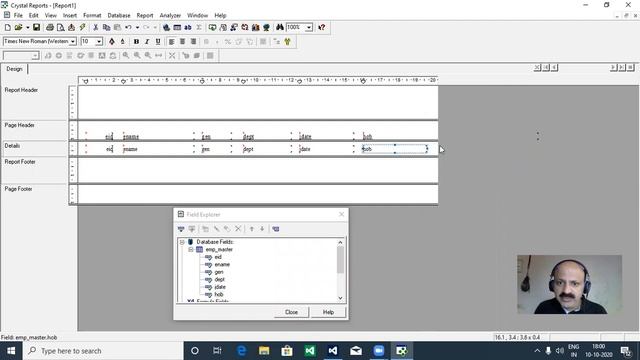Open Print Preview from the toolbar
This screenshot has height=360, width=640.
coord(60,27)
